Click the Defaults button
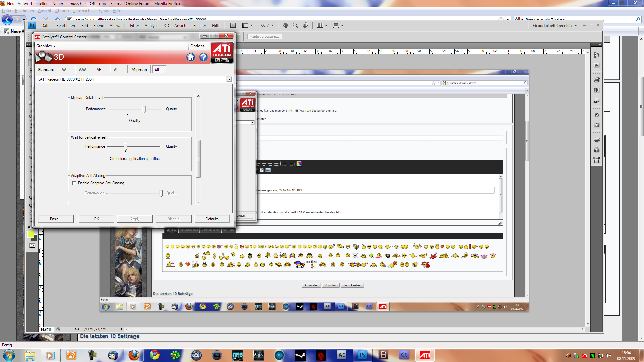The width and height of the screenshot is (644, 362). point(212,219)
